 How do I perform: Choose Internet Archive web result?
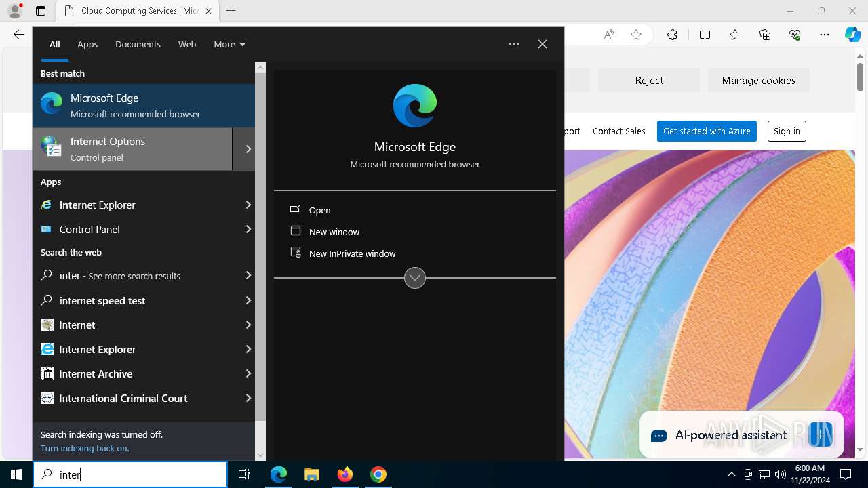tap(136, 373)
